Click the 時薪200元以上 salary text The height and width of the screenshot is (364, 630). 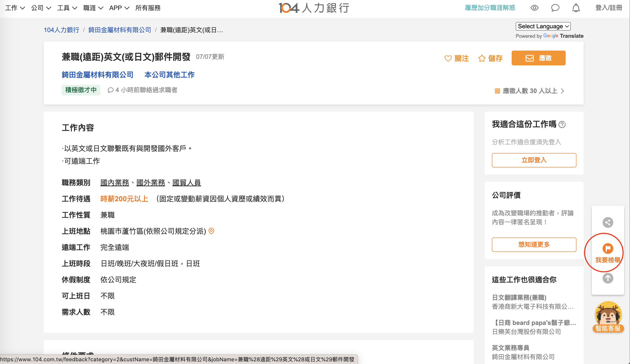pyautogui.click(x=124, y=199)
